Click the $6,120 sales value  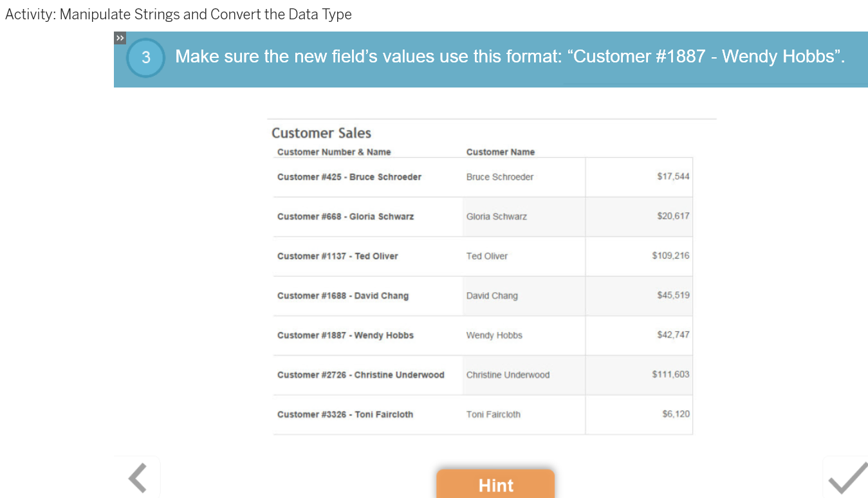[x=676, y=414]
